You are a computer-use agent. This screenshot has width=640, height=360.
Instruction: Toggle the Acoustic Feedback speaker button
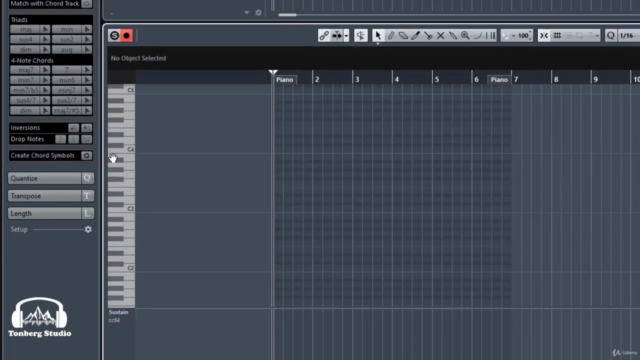tap(361, 36)
